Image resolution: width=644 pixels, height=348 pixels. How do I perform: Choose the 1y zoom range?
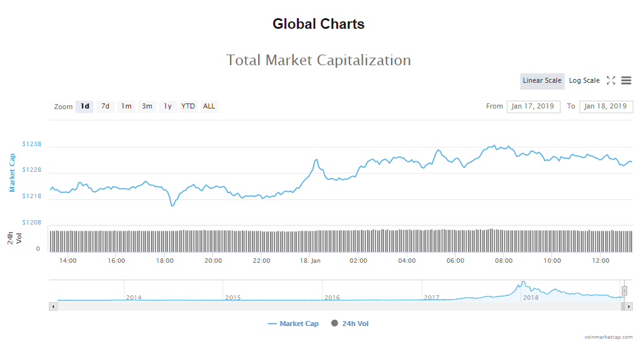tap(167, 107)
